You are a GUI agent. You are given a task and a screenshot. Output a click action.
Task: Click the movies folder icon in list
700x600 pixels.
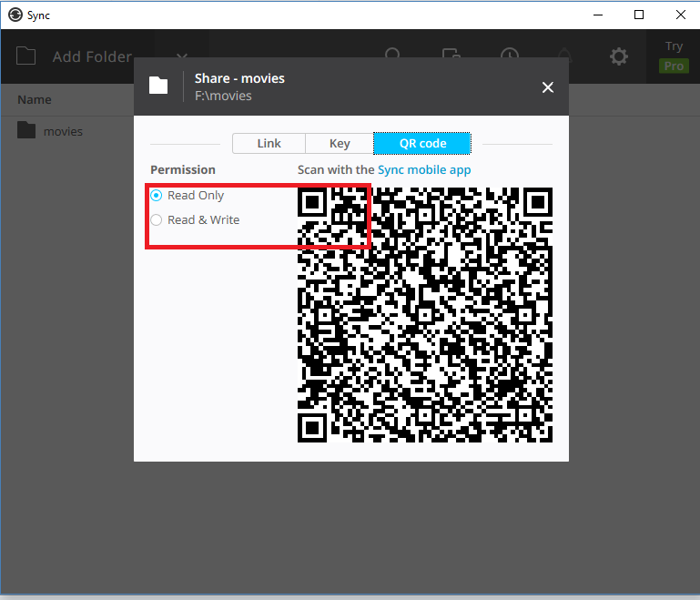coord(26,130)
